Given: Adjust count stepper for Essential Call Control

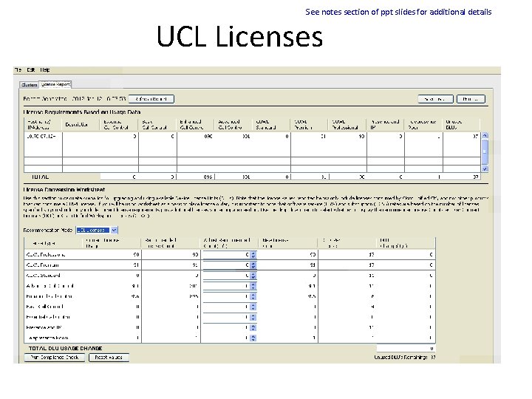Looking at the screenshot, I should [x=253, y=318].
